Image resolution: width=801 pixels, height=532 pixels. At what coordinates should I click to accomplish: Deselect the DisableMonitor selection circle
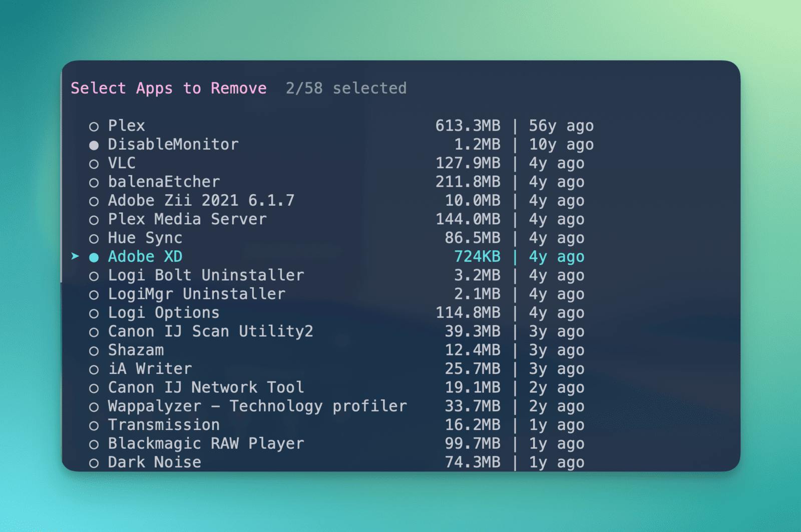tap(94, 145)
